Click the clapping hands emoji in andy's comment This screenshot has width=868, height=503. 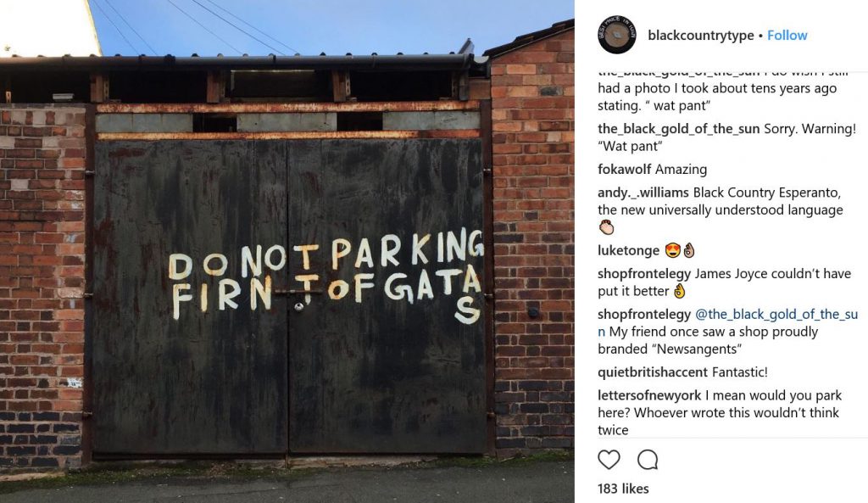(x=607, y=227)
